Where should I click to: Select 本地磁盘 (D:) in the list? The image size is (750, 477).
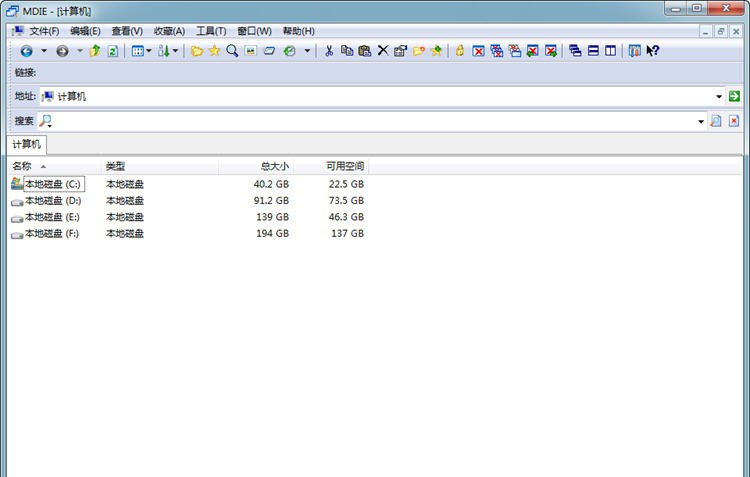(x=53, y=201)
